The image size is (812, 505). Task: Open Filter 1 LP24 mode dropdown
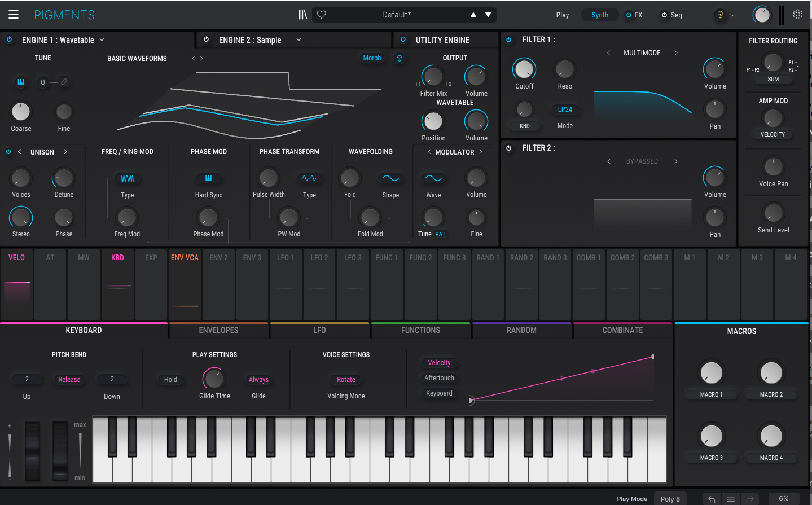coord(565,109)
